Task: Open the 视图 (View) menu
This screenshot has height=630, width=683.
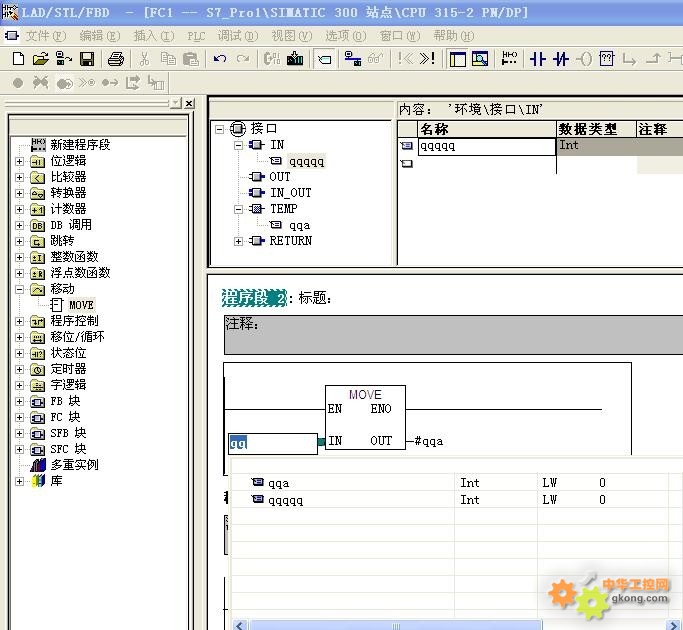Action: pos(292,36)
